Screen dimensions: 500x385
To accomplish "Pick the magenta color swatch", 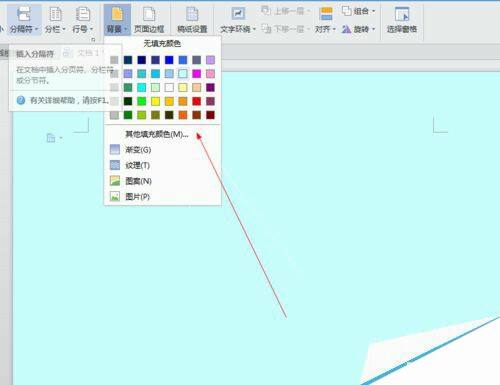I will [197, 74].
